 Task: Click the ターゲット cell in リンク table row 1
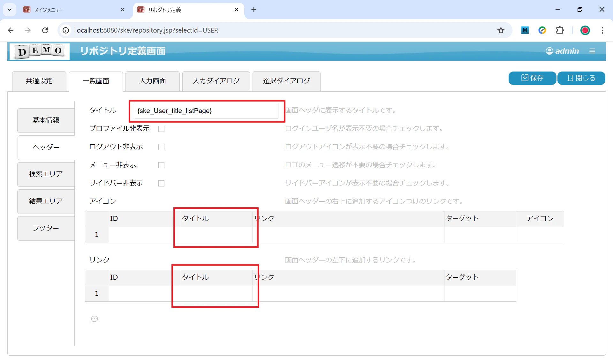point(480,294)
